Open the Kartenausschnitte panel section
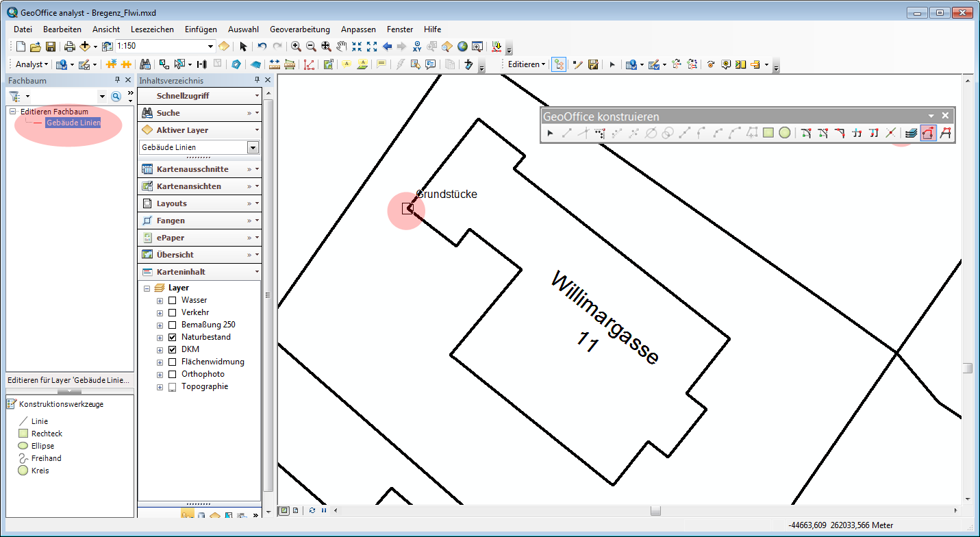This screenshot has width=980, height=537. (x=192, y=169)
